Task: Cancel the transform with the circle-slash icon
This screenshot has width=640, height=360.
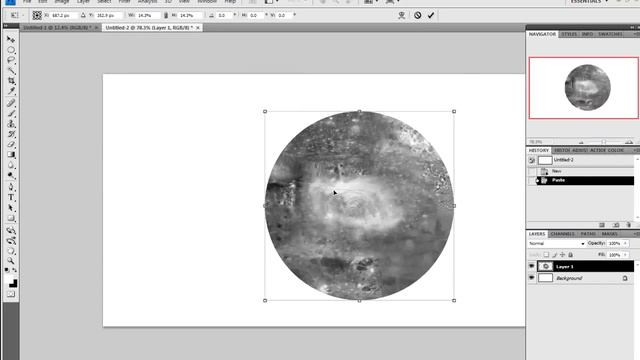Action: coord(418,15)
